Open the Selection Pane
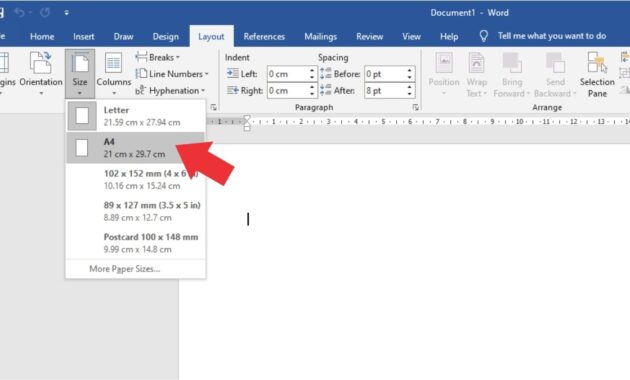 click(x=597, y=74)
